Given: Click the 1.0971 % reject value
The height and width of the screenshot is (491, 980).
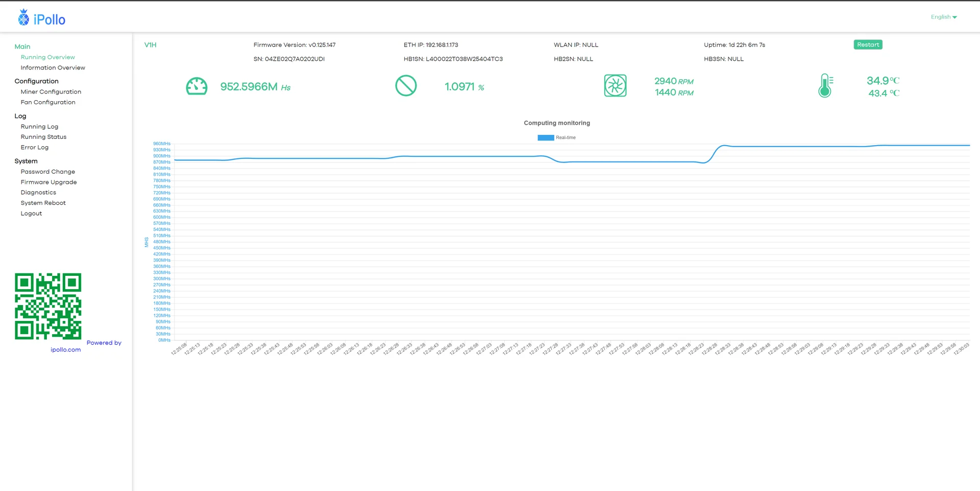Looking at the screenshot, I should click(464, 87).
